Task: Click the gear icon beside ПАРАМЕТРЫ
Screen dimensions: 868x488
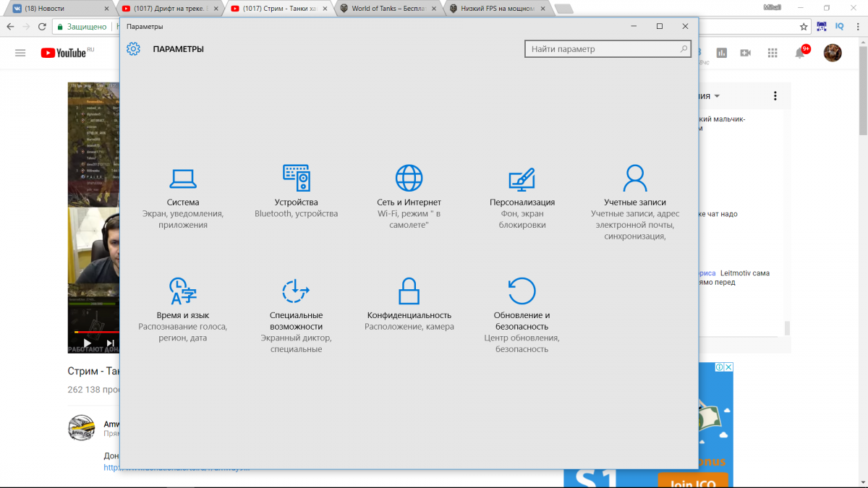Action: (133, 49)
